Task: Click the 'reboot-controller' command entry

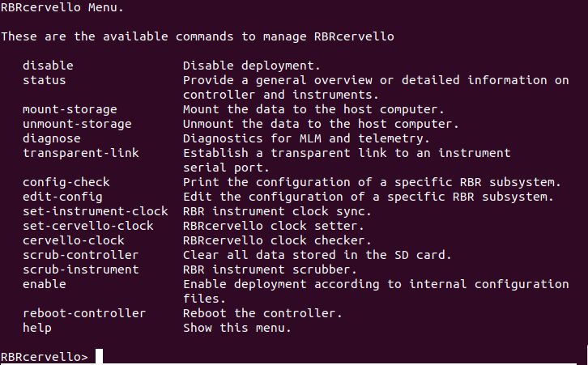Action: click(84, 313)
